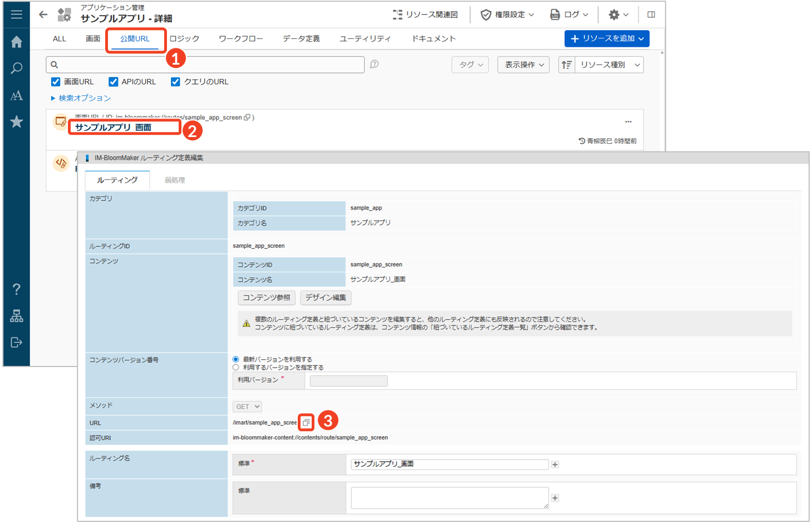Open help question mark icon in sidebar
The width and height of the screenshot is (812, 523).
(x=17, y=289)
